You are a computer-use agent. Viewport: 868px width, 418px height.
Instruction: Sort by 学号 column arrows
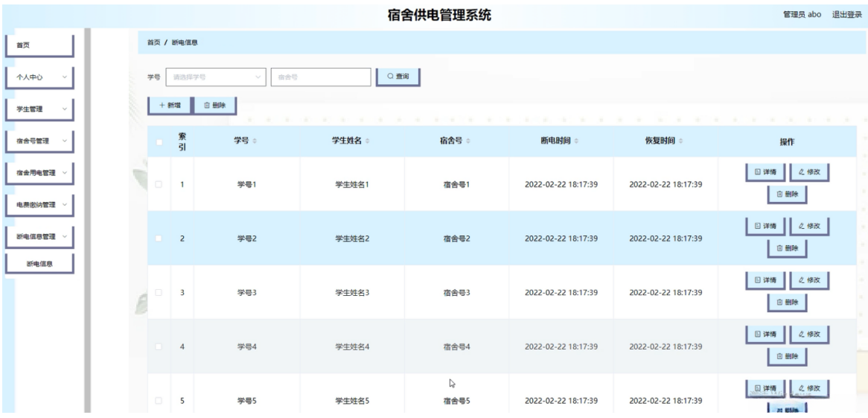(255, 142)
